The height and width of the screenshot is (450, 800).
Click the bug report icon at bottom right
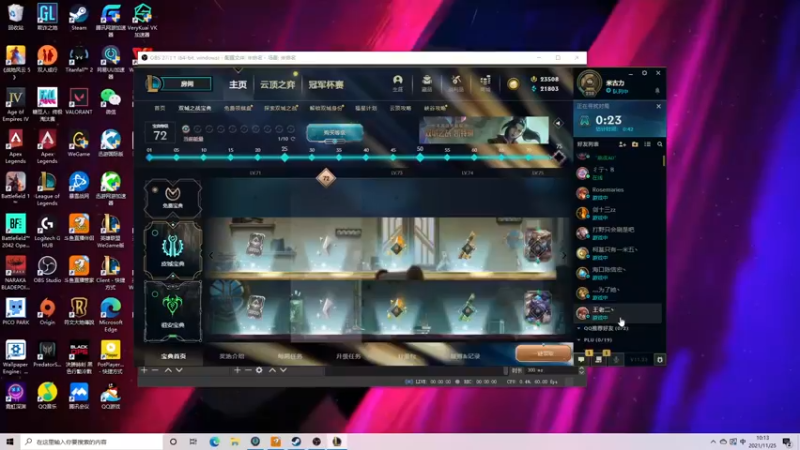pos(660,360)
